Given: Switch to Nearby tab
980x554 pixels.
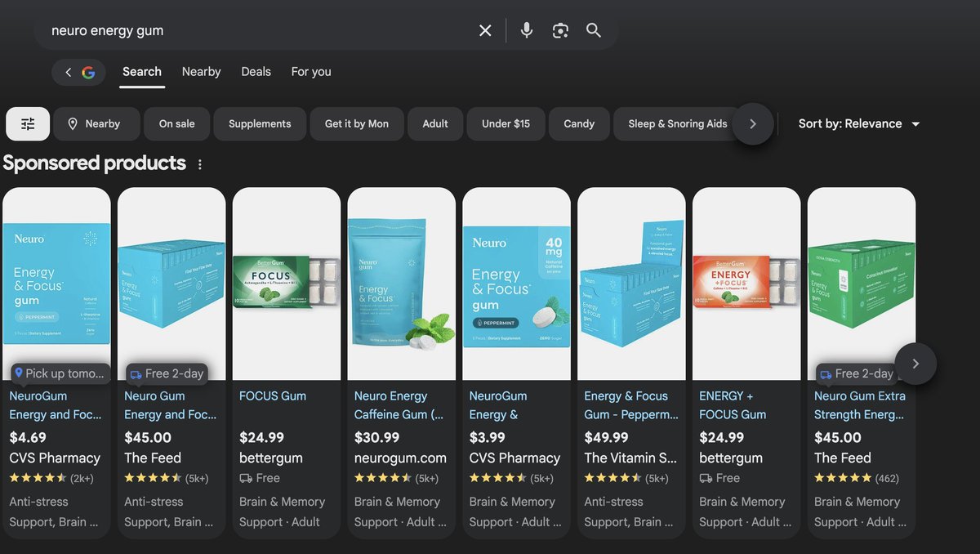Looking at the screenshot, I should point(202,72).
